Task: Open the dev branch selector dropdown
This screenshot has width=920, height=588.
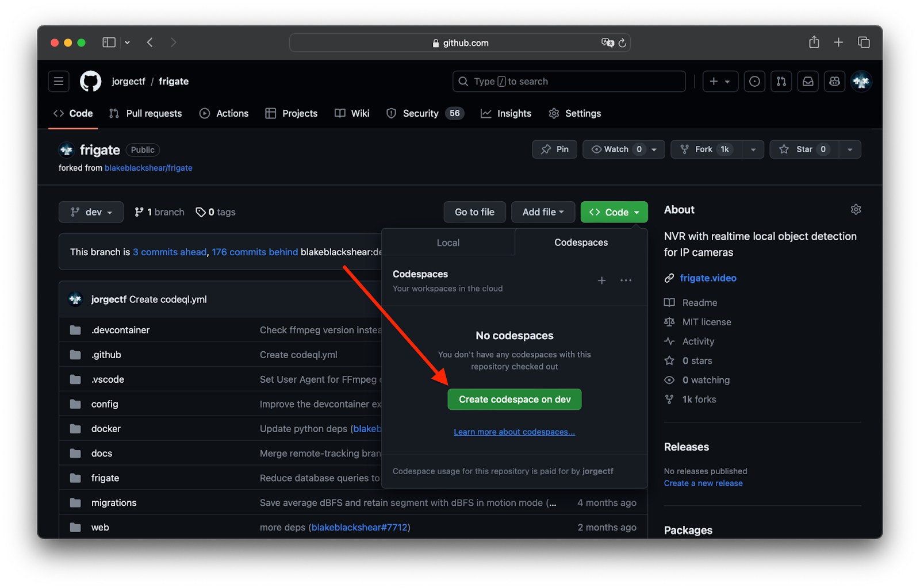Action: (91, 212)
